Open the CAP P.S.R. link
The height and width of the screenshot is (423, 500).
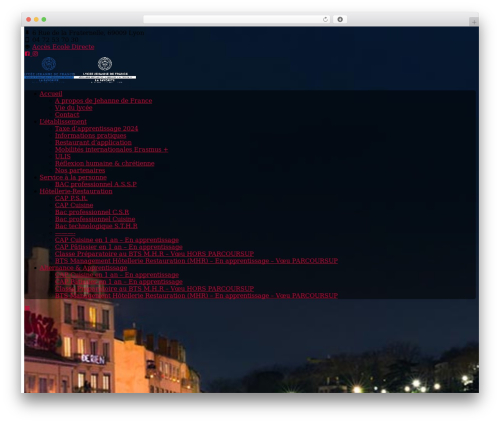pos(71,198)
